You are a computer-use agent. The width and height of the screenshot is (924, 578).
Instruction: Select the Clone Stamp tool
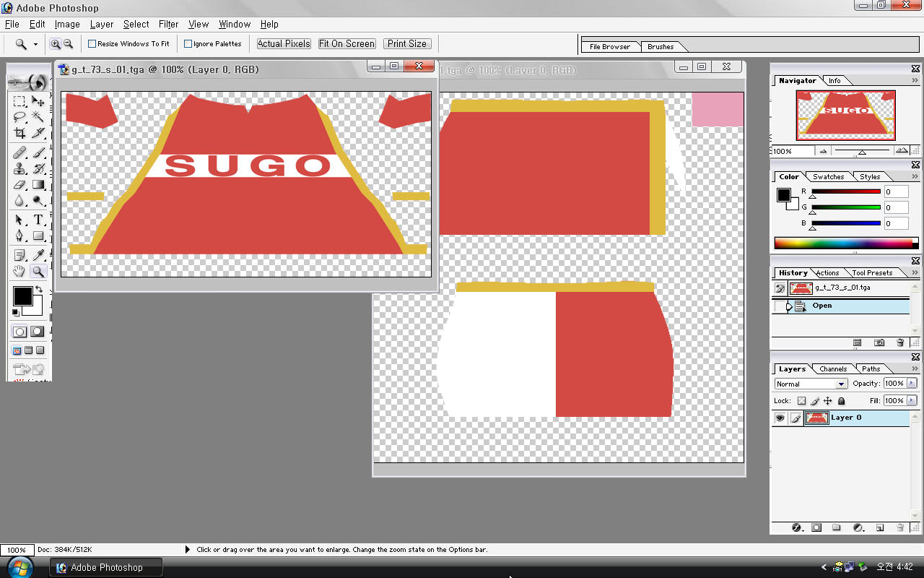(x=20, y=168)
